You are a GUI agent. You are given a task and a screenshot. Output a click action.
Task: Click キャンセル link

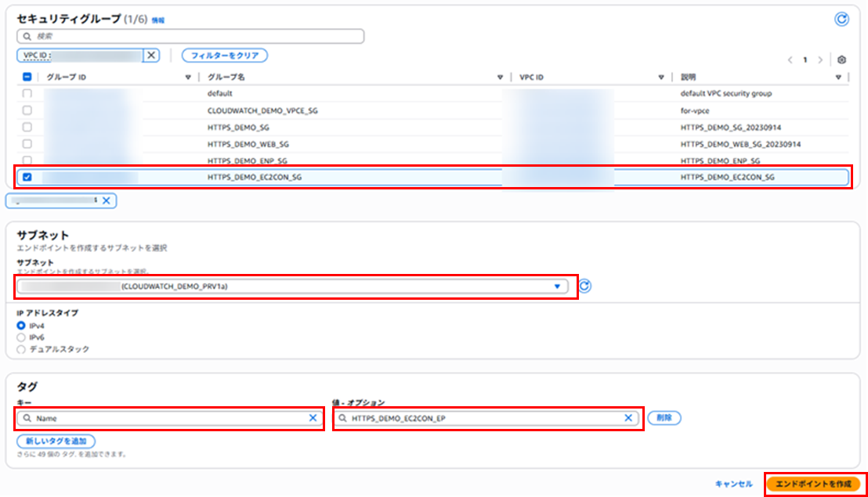click(733, 484)
